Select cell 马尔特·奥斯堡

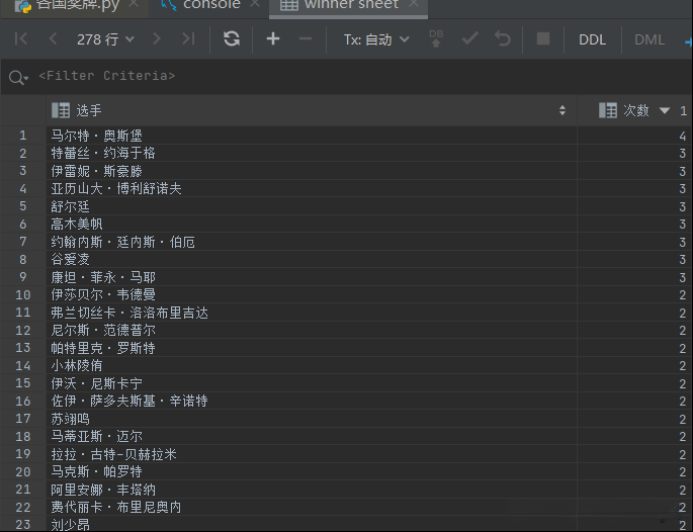pyautogui.click(x=312, y=135)
